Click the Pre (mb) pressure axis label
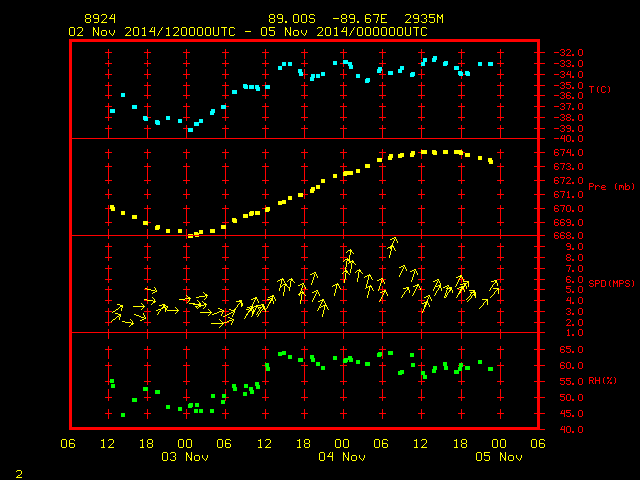Screen dimensions: 640x480 coord(611,187)
